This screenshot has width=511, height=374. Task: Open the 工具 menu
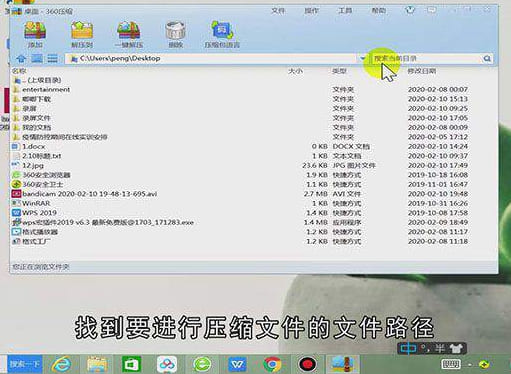point(345,11)
